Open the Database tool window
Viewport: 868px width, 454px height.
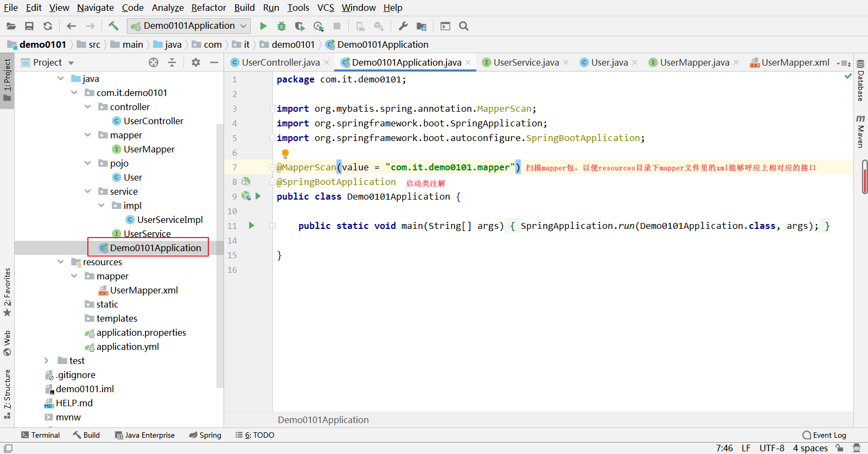click(x=860, y=80)
